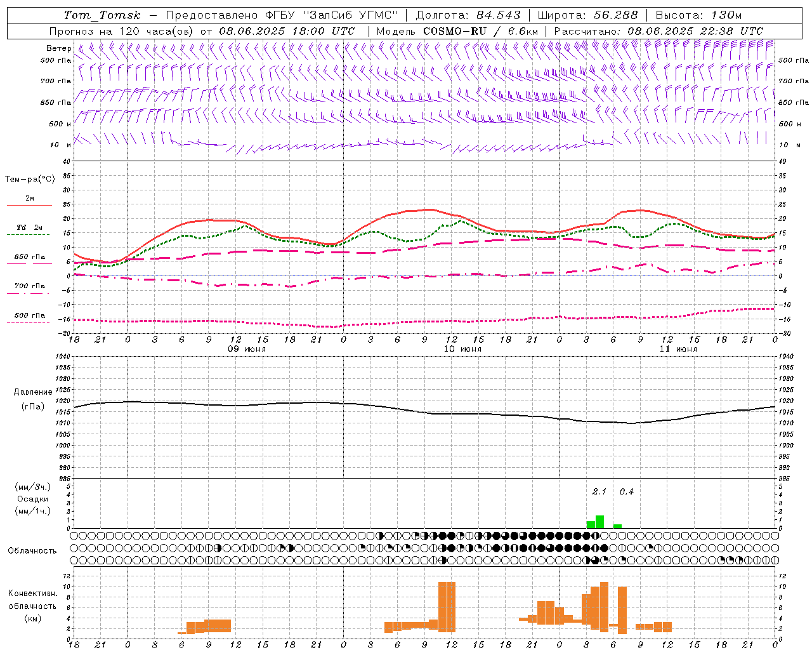Click the '09 июня' date label
This screenshot has height=650, width=812.
(247, 349)
